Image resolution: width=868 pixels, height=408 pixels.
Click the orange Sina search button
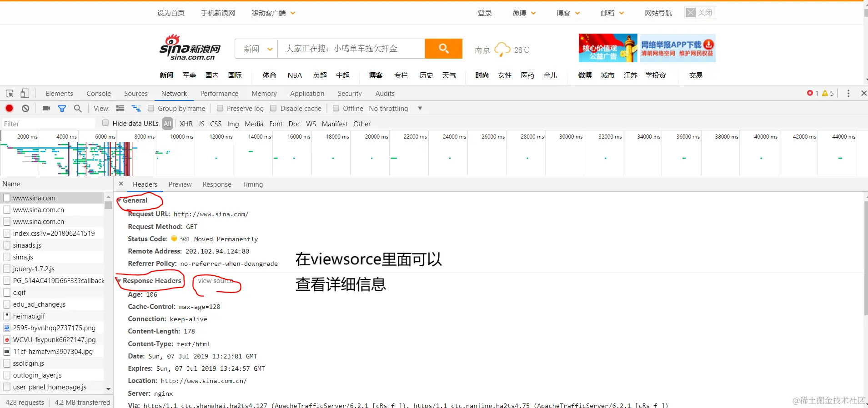[443, 48]
